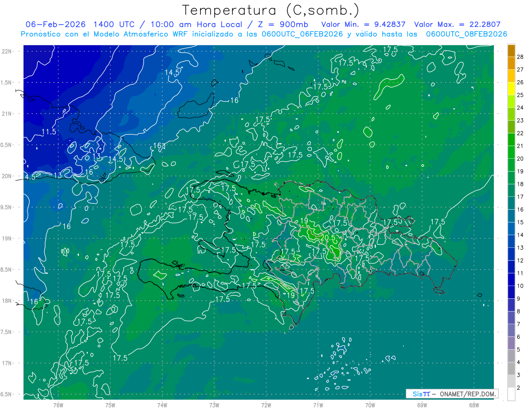Click the "18" color scale label

(521, 184)
